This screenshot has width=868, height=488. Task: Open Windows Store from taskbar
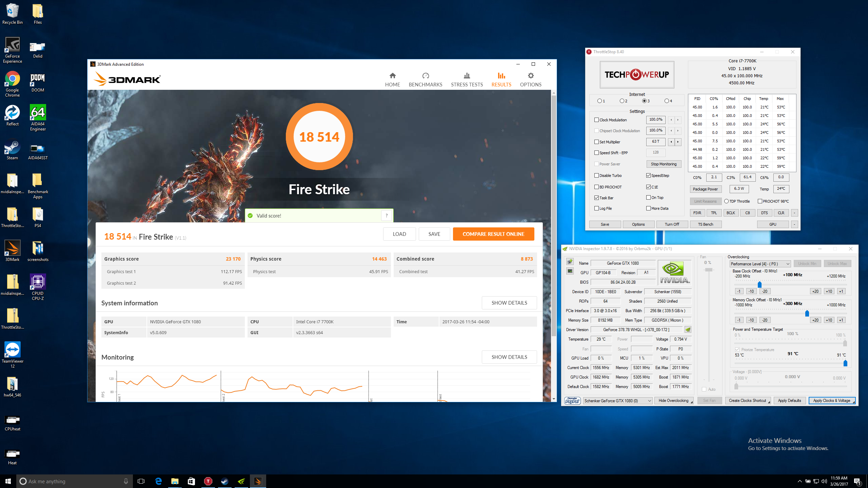point(191,481)
